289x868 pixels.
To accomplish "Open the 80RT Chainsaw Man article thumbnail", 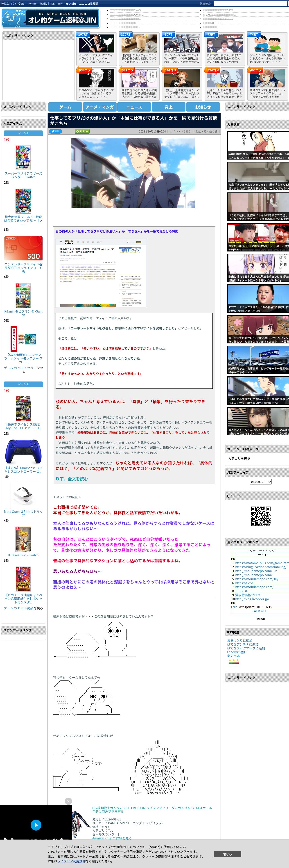I will pos(182,43).
